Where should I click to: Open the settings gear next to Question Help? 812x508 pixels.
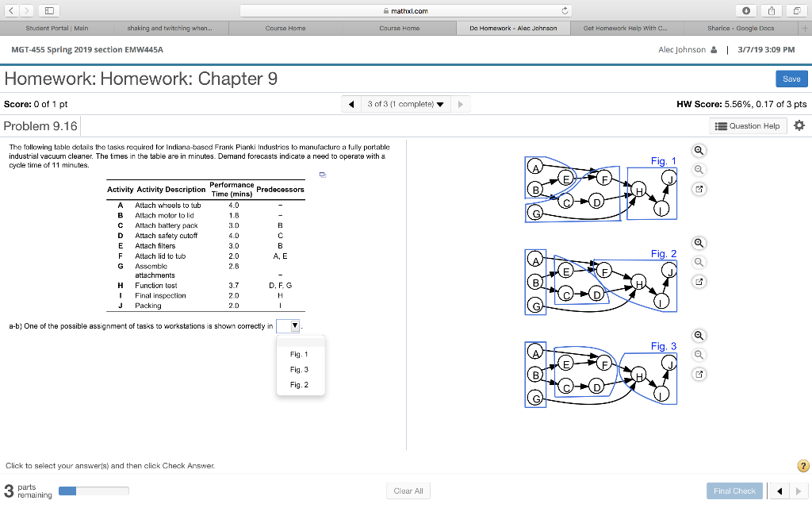click(799, 125)
